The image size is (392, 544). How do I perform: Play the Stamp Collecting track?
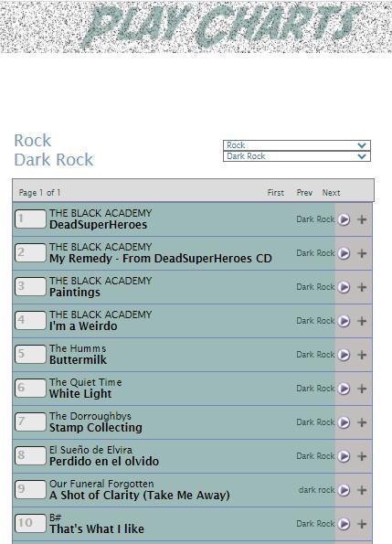coord(344,422)
